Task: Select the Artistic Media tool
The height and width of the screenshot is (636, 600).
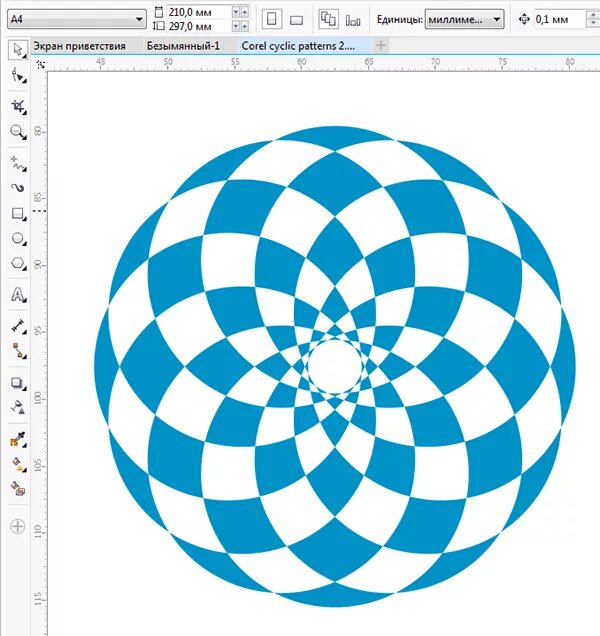Action: click(x=18, y=188)
